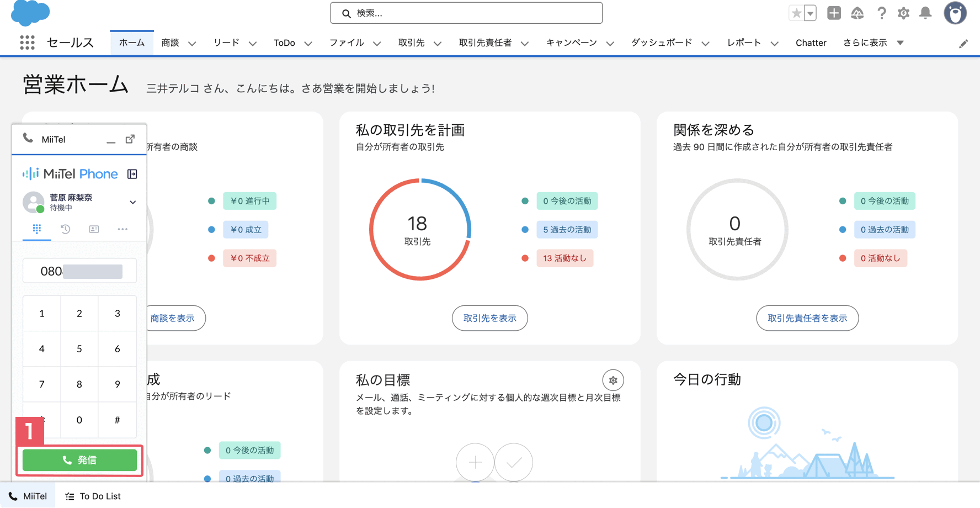The image size is (980, 508).
Task: Open the MiiTel contacts card tab
Action: (x=94, y=229)
